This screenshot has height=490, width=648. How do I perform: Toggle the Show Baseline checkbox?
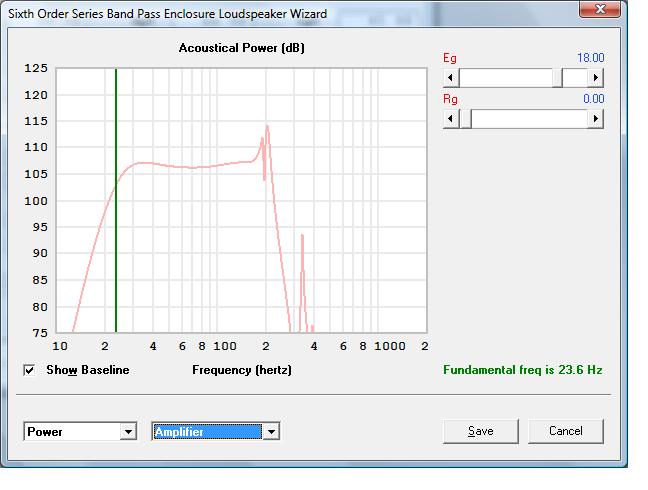click(x=29, y=370)
